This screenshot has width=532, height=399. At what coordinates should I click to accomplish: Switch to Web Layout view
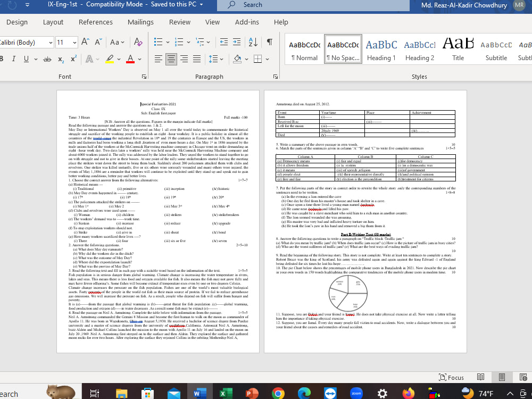tap(523, 377)
